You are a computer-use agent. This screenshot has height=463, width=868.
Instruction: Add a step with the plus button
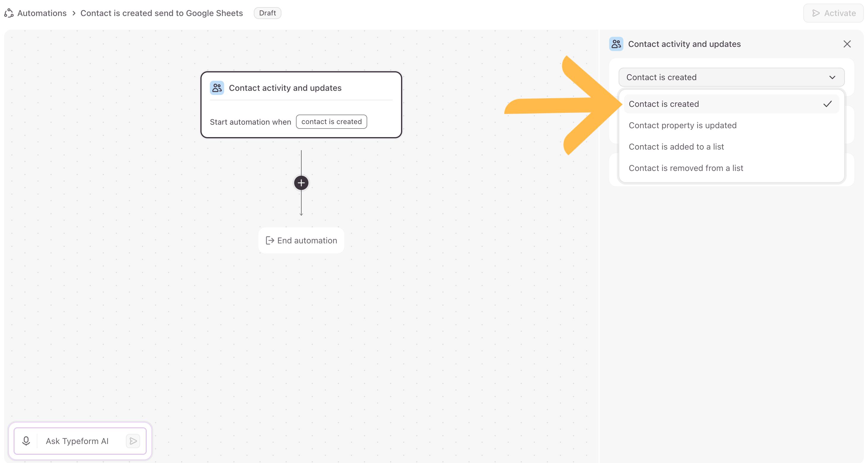(301, 183)
